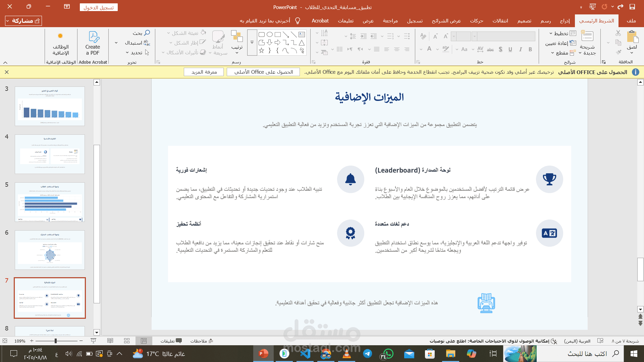Click Get Genuine Office button
The image size is (644, 362).
coord(263,72)
